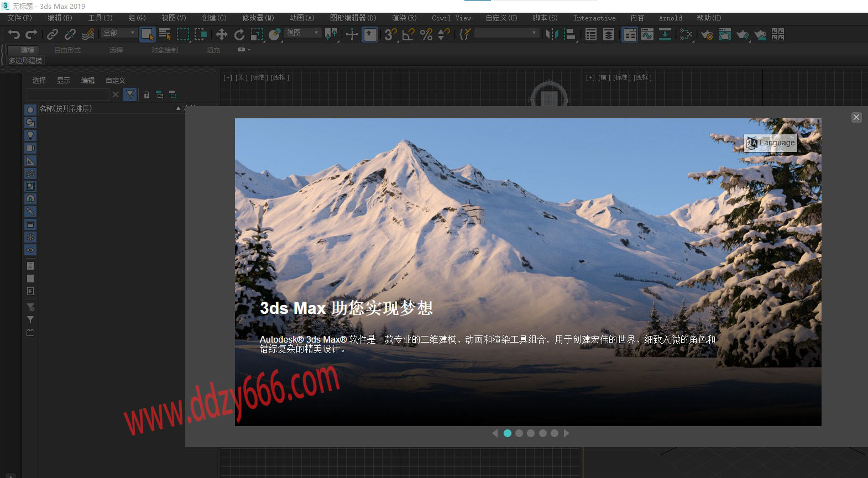The height and width of the screenshot is (478, 868).
Task: Click Render in the Cloud teapot icon
Action: (760, 35)
